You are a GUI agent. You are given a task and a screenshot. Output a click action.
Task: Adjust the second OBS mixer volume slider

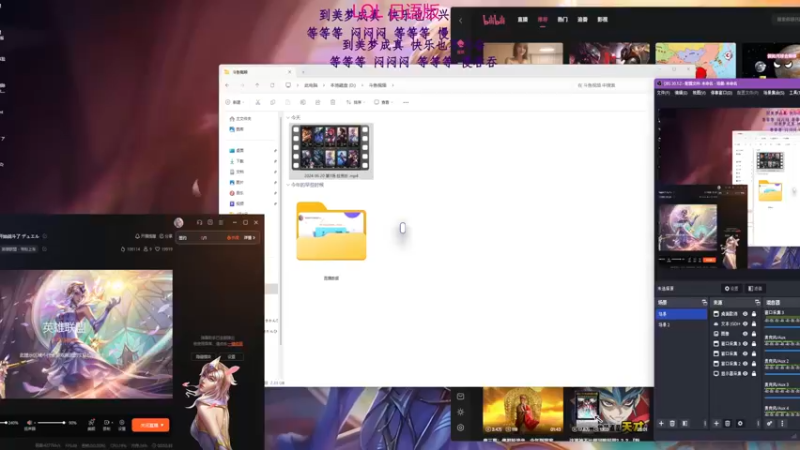tap(782, 351)
